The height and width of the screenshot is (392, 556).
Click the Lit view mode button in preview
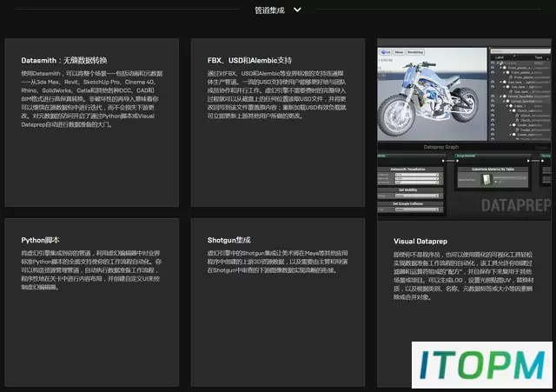pos(386,52)
